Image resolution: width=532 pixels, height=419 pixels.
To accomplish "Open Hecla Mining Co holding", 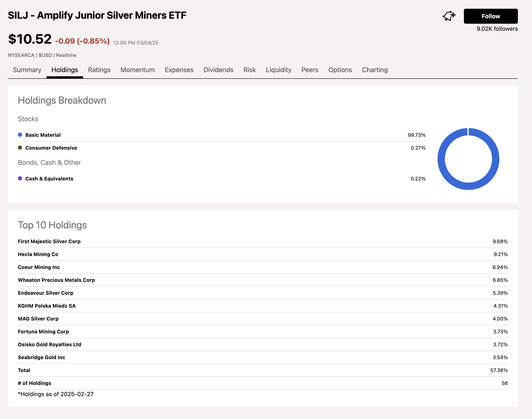I will pos(38,254).
